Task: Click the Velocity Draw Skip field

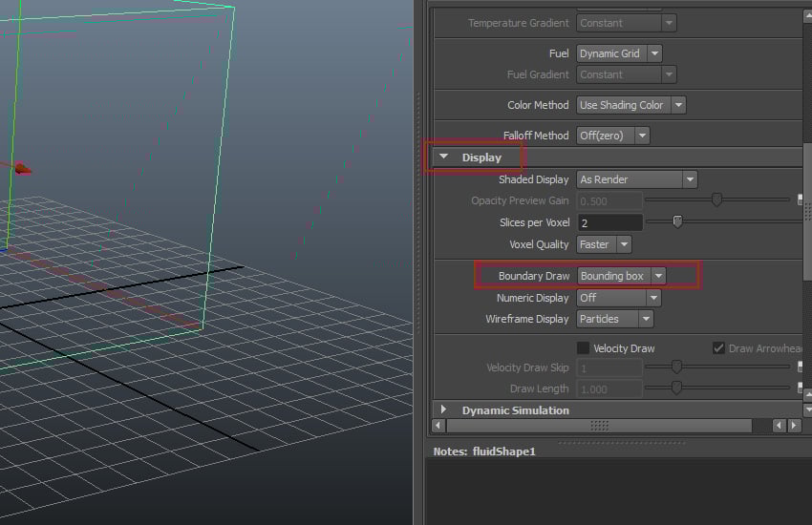Action: point(609,368)
